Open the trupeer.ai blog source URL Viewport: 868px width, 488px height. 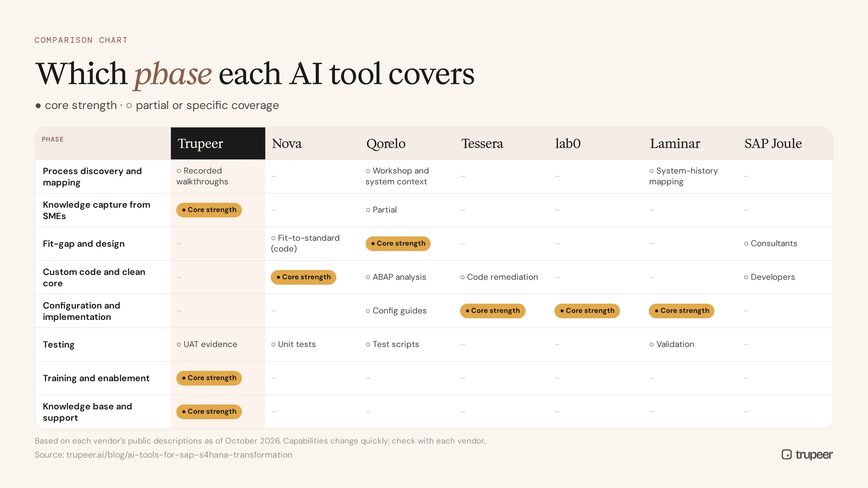click(179, 455)
